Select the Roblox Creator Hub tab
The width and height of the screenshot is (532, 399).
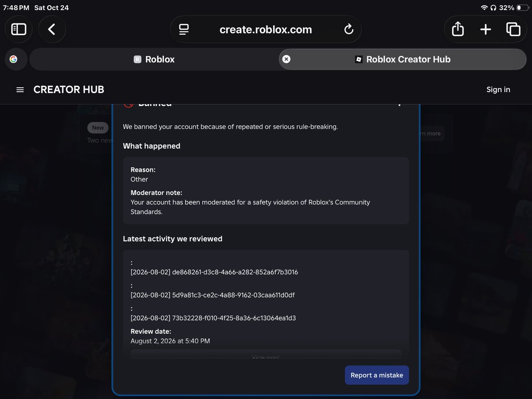[x=403, y=59]
